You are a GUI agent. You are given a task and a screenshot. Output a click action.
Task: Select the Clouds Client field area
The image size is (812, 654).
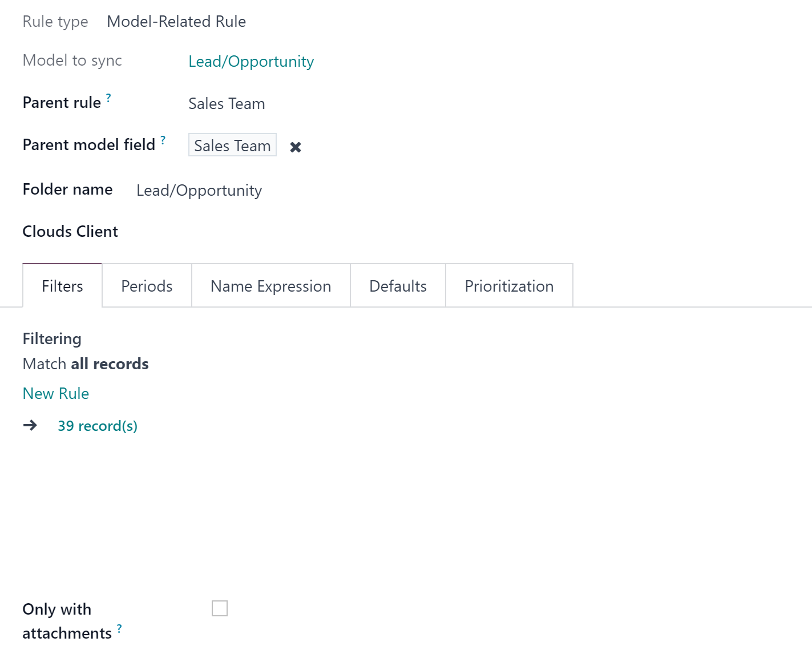click(x=70, y=232)
